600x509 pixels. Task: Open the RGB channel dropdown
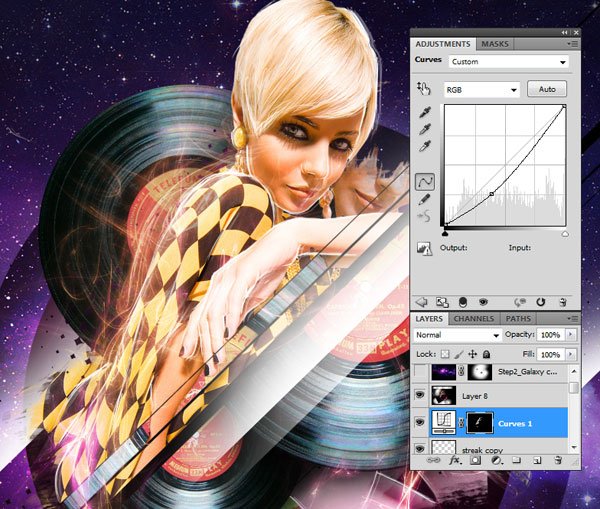(x=482, y=90)
